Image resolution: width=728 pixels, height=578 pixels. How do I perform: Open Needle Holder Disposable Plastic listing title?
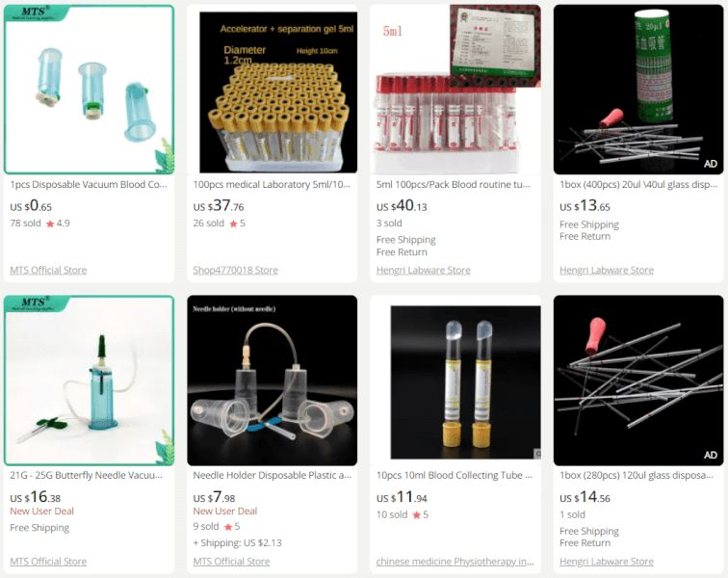pos(273,475)
